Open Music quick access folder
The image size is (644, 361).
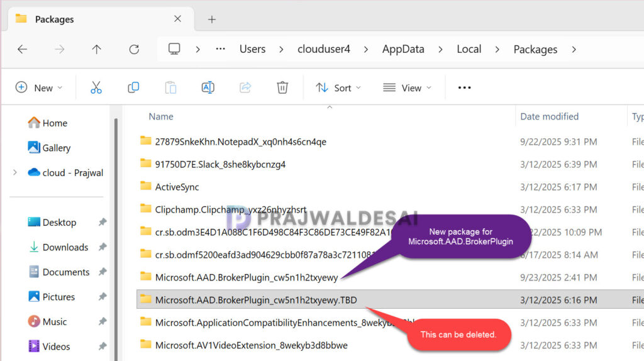tap(47, 321)
